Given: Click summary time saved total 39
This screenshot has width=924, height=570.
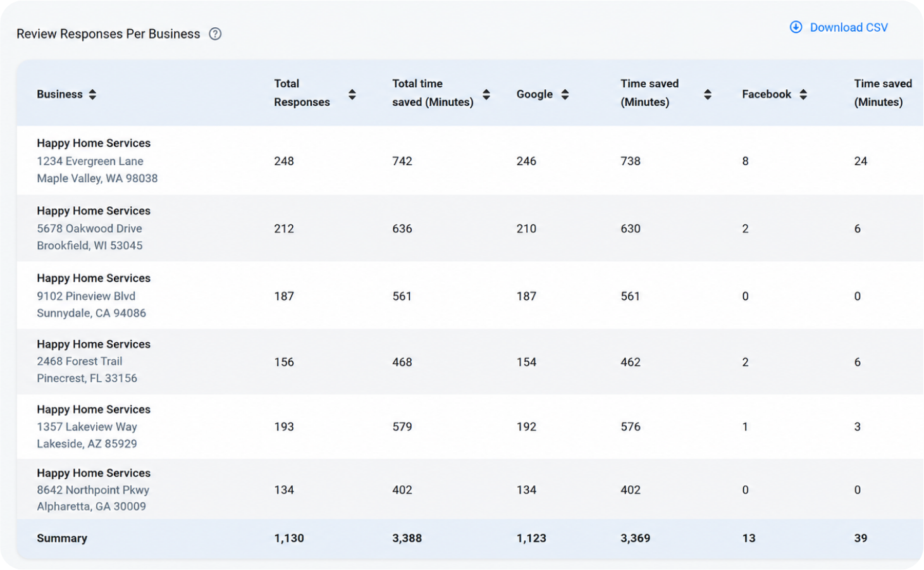Looking at the screenshot, I should 861,538.
